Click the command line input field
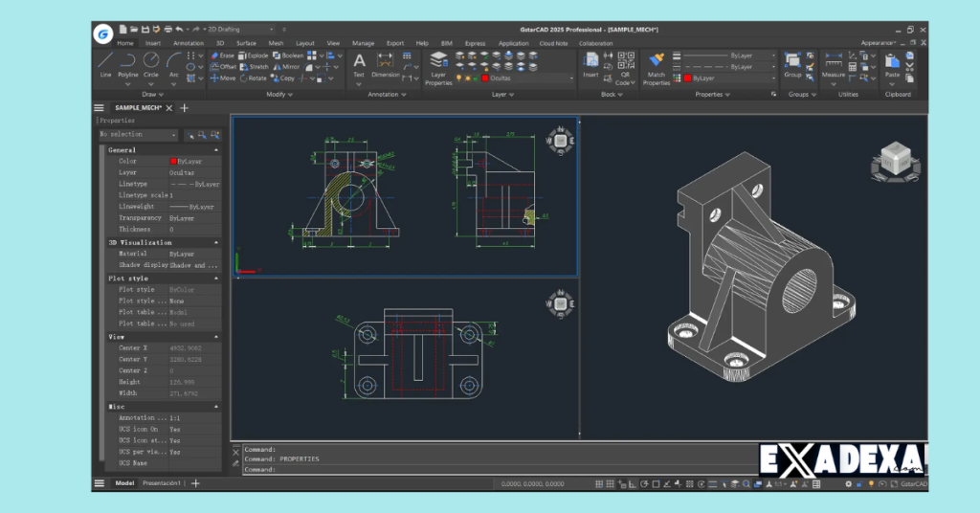This screenshot has height=513, width=980. pos(500,469)
